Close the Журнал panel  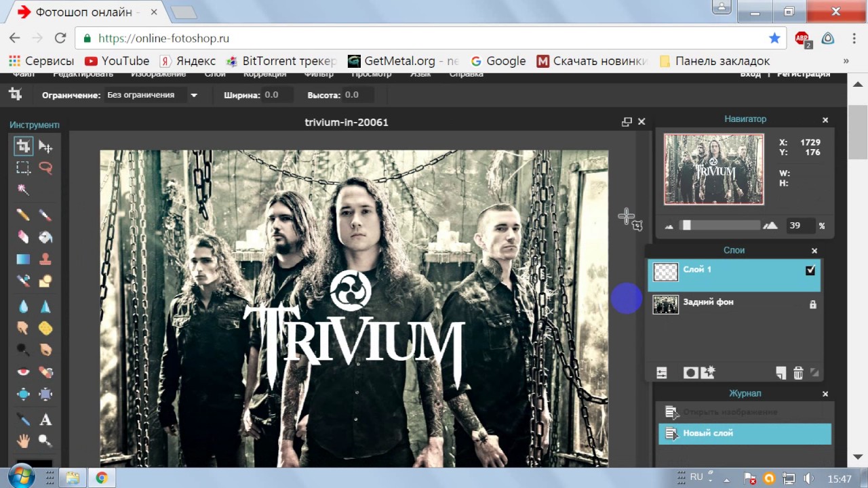pos(825,394)
